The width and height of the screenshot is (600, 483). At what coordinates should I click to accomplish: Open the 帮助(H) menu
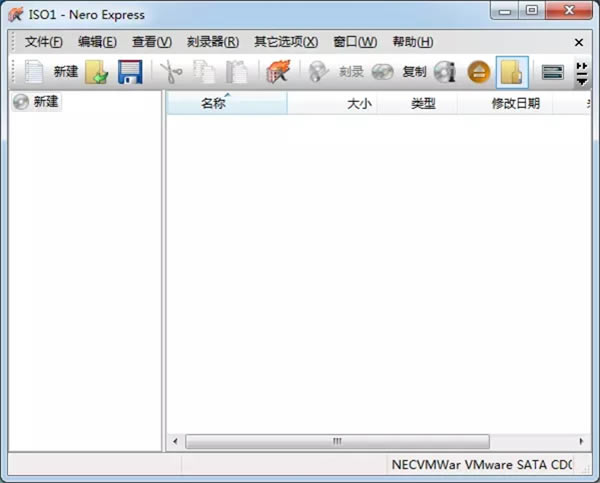coord(412,42)
